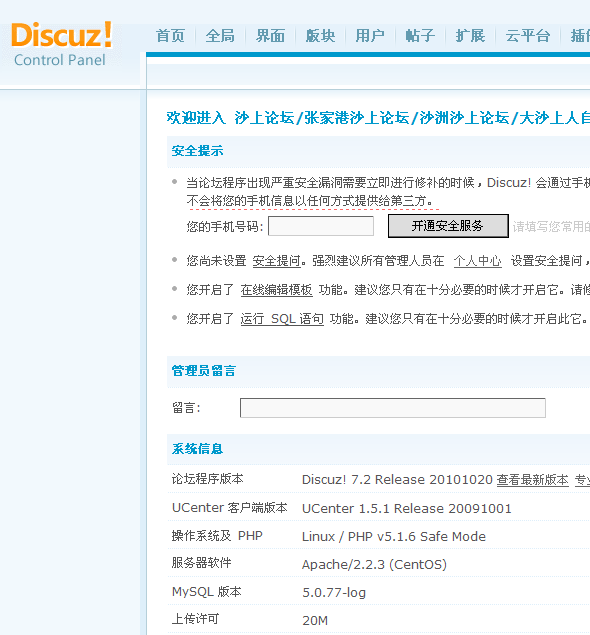Select the UCenter 1.5.1 Release 20091001 value
Image resolution: width=590 pixels, height=635 pixels.
tap(407, 509)
